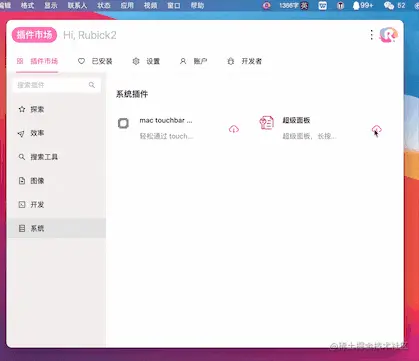Download the 超级面板 plugin

tap(377, 129)
